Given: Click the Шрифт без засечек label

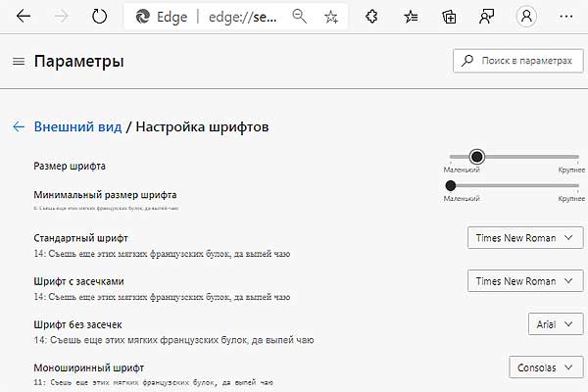Looking at the screenshot, I should (x=77, y=324).
